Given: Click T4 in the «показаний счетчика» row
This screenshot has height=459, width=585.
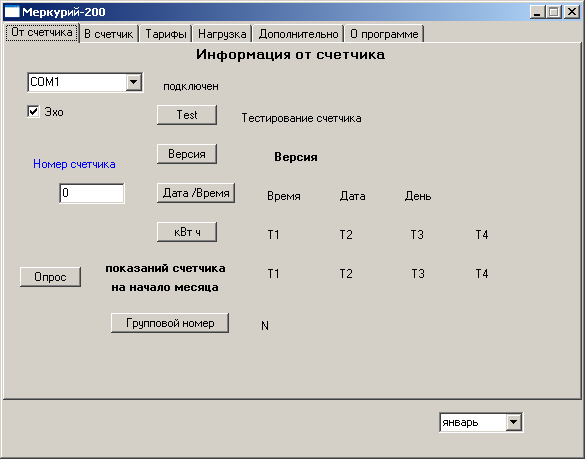Looking at the screenshot, I should point(482,274).
